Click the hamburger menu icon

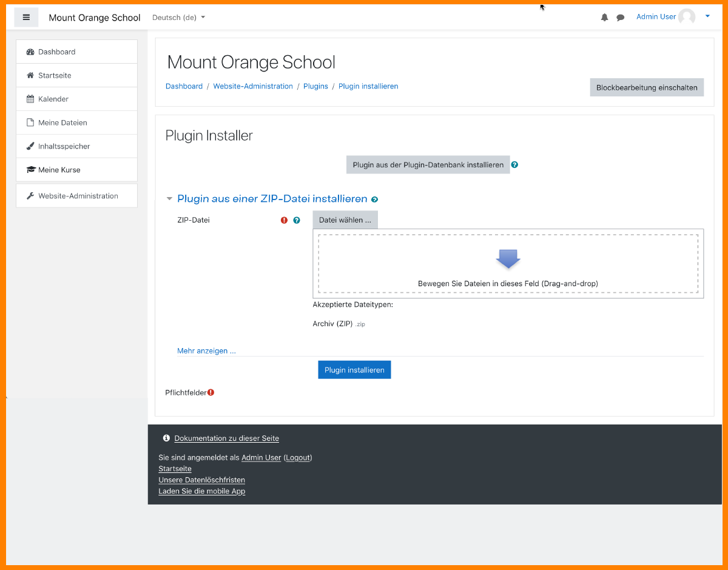point(26,18)
